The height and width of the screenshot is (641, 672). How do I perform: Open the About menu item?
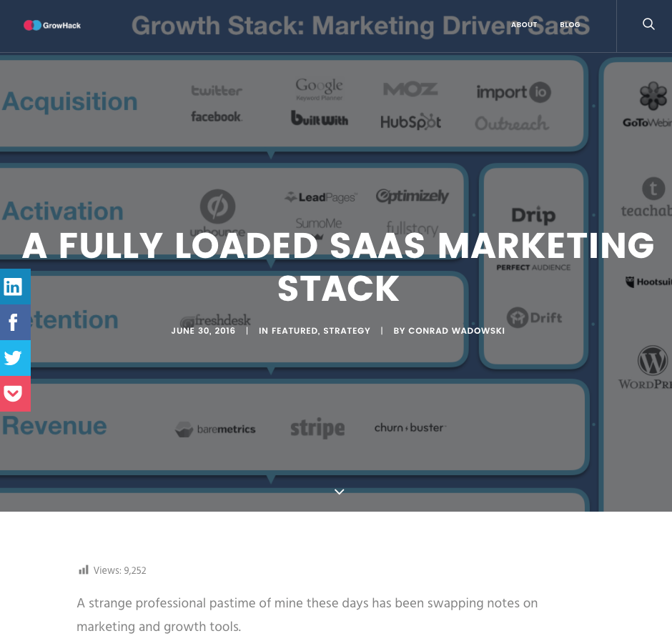point(524,25)
